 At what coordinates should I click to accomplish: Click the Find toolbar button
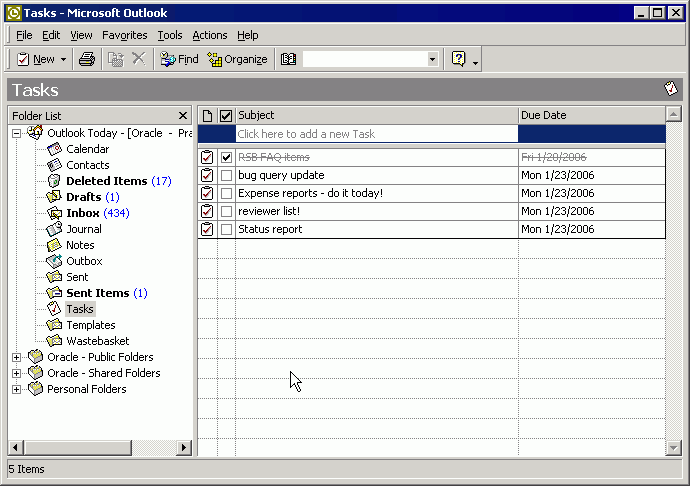(x=179, y=59)
